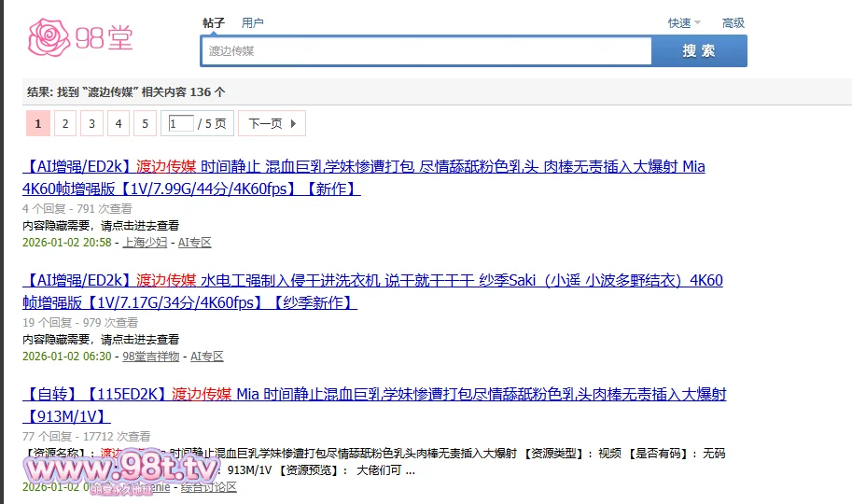This screenshot has height=504, width=852.
Task: Click the 98堂 rose logo
Action: click(x=81, y=36)
